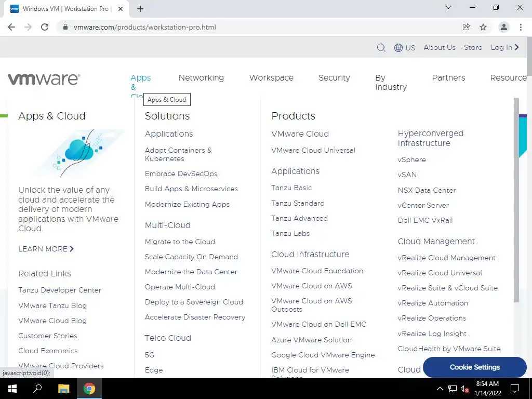Click the taskbar clock and date
This screenshot has width=532, height=399.
pos(487,389)
